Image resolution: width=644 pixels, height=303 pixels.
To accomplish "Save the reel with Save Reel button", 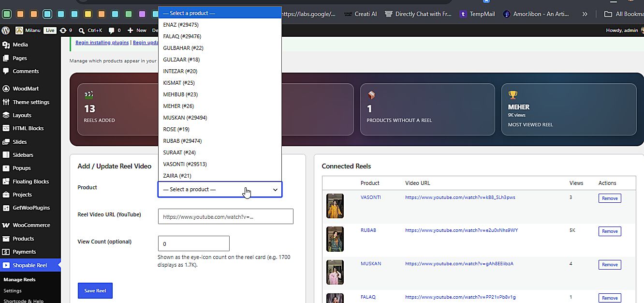I will click(x=95, y=290).
